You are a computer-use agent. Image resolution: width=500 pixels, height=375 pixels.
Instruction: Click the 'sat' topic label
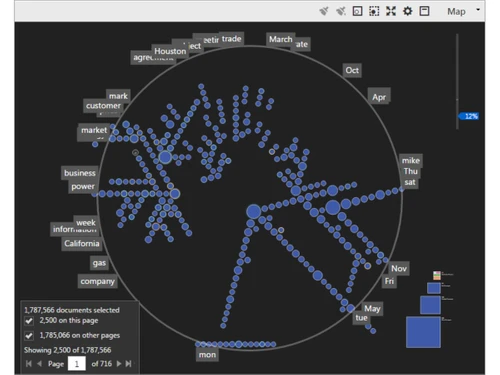pyautogui.click(x=410, y=182)
